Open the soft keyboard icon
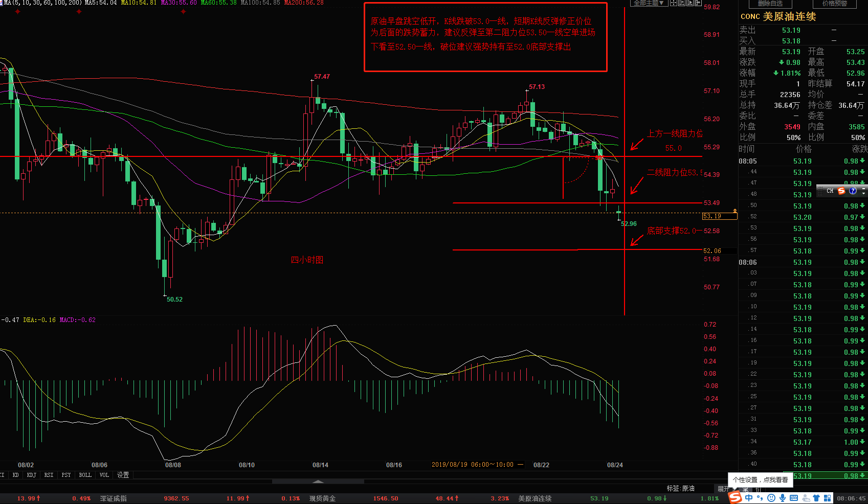The height and width of the screenshot is (504, 868). (x=794, y=498)
